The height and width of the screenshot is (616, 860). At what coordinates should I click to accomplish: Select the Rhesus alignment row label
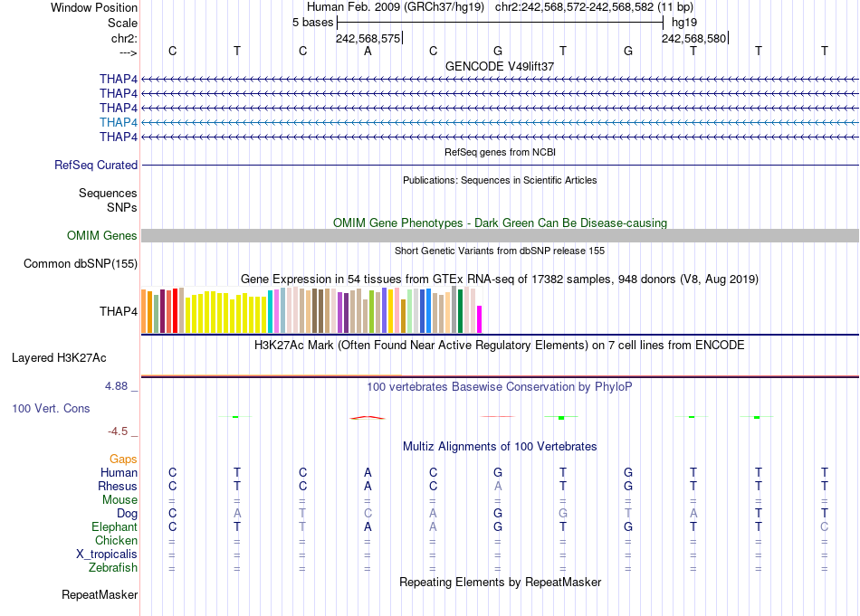point(118,486)
